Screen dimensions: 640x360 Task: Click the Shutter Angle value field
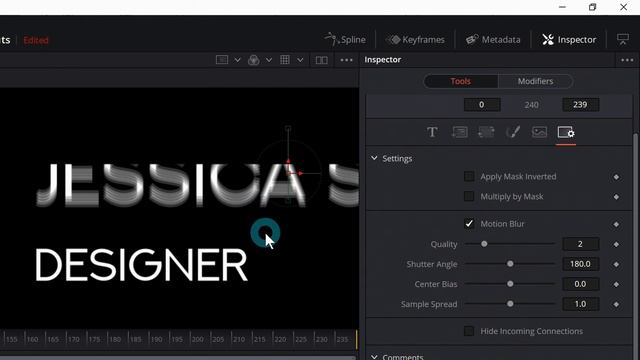pos(580,264)
